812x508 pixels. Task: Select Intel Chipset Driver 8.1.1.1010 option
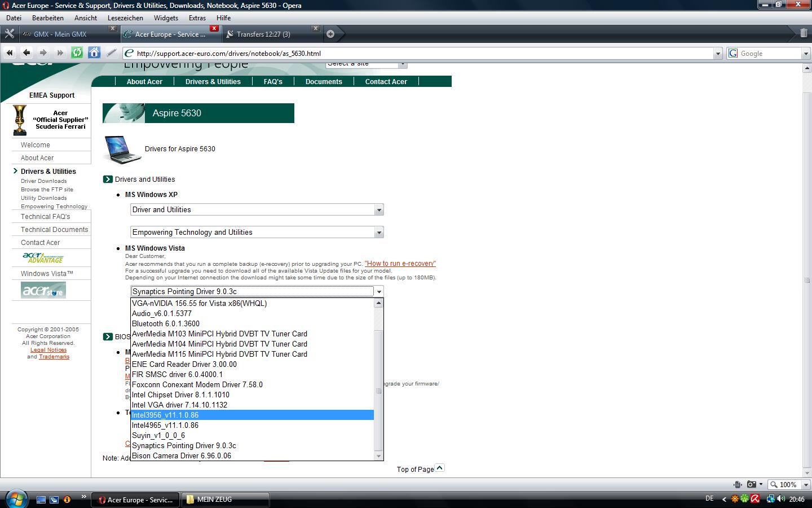tap(252, 395)
